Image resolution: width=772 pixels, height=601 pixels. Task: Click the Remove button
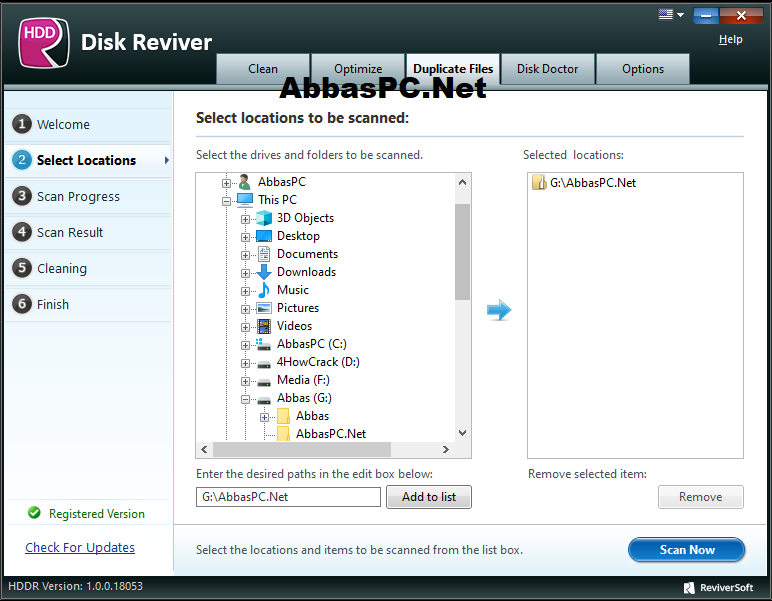(701, 497)
